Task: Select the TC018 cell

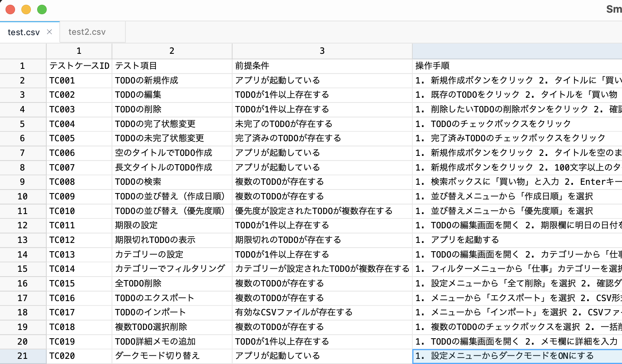Action: [x=79, y=327]
